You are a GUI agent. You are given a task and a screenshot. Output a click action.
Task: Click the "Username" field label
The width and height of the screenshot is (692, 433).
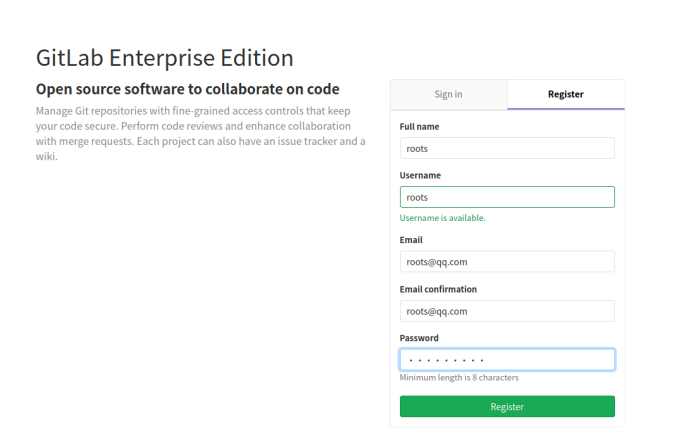(420, 175)
